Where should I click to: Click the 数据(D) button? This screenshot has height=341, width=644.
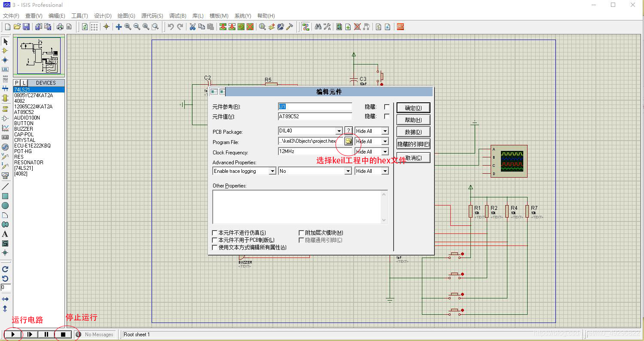click(x=413, y=132)
